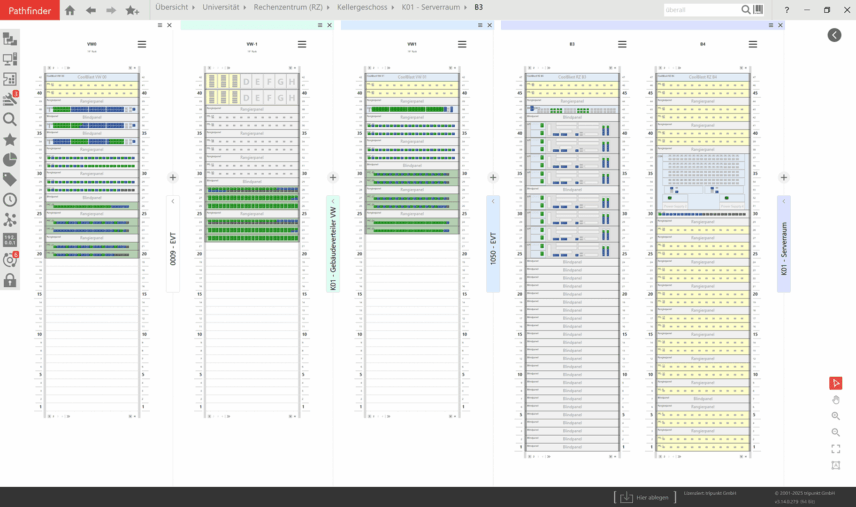Click plus button right of rack VW0

coord(173,178)
